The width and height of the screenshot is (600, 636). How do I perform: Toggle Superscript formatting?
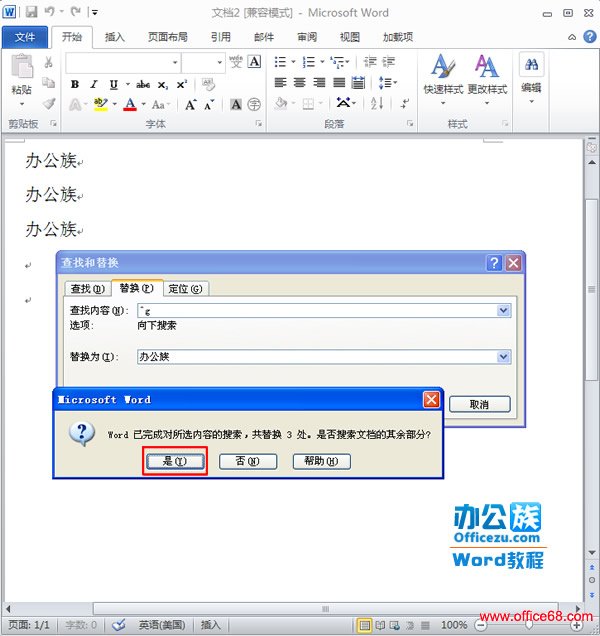pyautogui.click(x=181, y=84)
